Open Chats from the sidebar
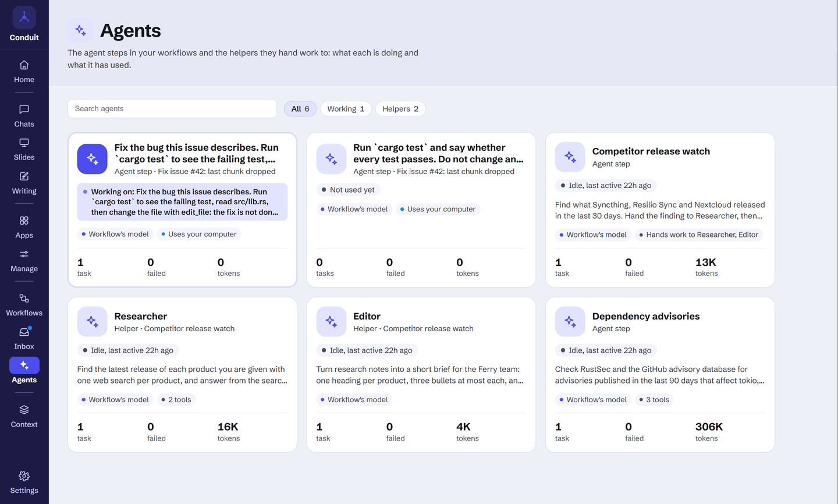Viewport: 838px width, 504px height. coord(24,116)
